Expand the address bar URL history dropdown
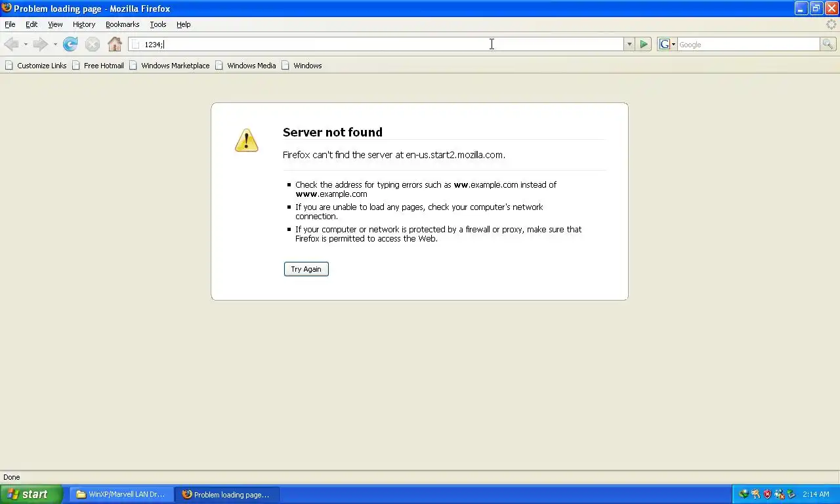Viewport: 840px width, 504px height. click(x=629, y=44)
